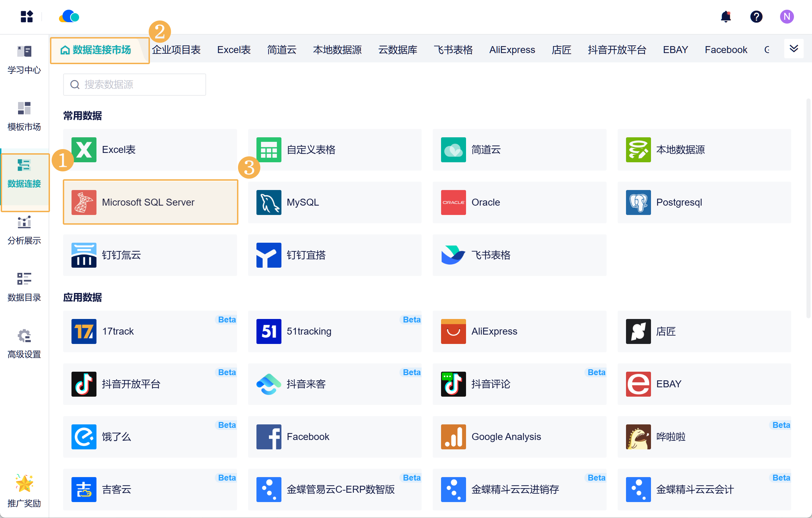Open the user avatar N
Image resolution: width=812 pixels, height=518 pixels.
pos(787,17)
